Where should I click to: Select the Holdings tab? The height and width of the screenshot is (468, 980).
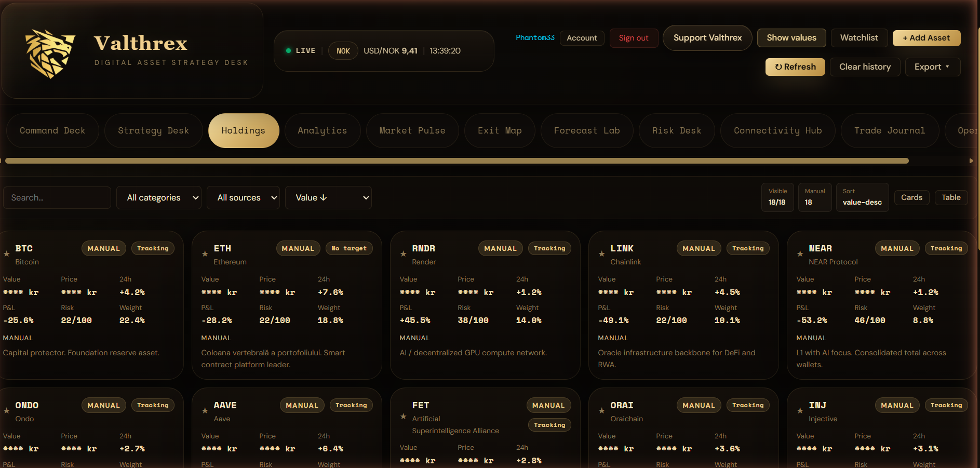coord(244,131)
